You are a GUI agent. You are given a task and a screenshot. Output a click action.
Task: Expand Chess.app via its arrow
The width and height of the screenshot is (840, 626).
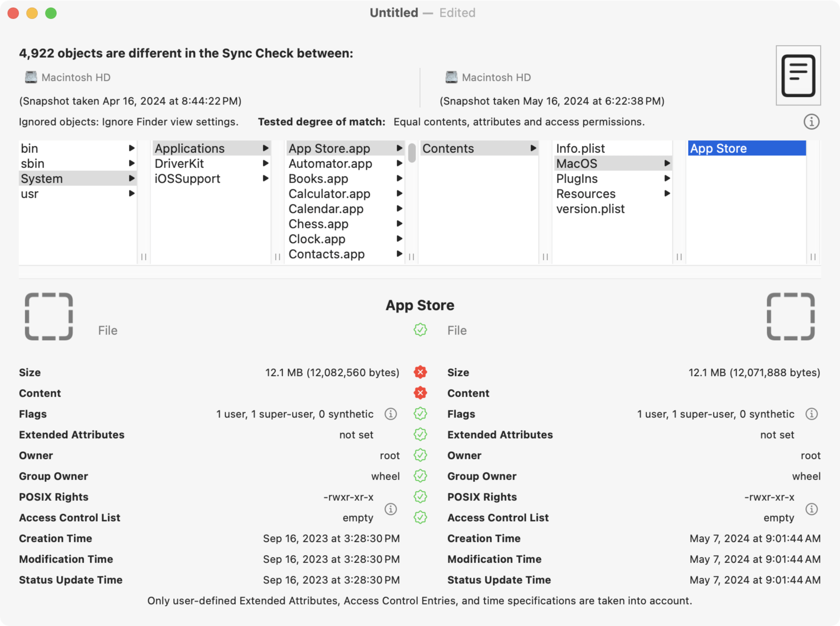tap(400, 223)
